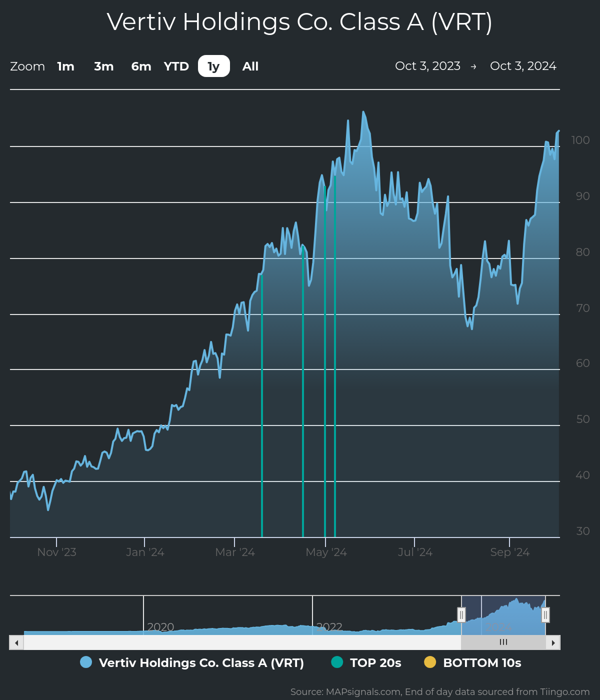Click the May '24 axis label
The width and height of the screenshot is (600, 700).
[x=326, y=552]
